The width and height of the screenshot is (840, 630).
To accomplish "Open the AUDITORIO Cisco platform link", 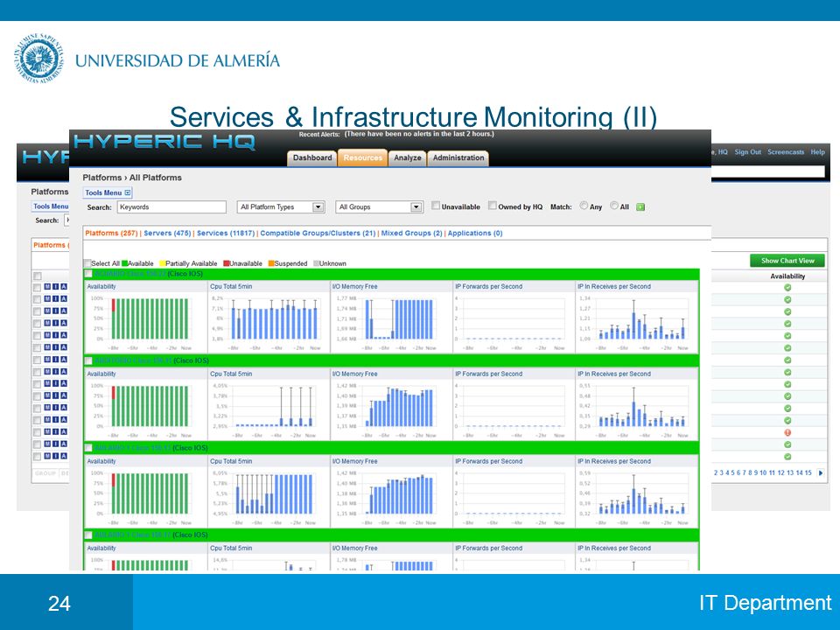I will [132, 361].
